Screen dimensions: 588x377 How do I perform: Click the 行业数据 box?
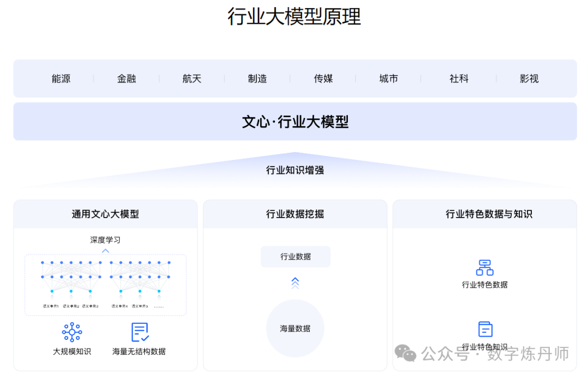tap(296, 257)
